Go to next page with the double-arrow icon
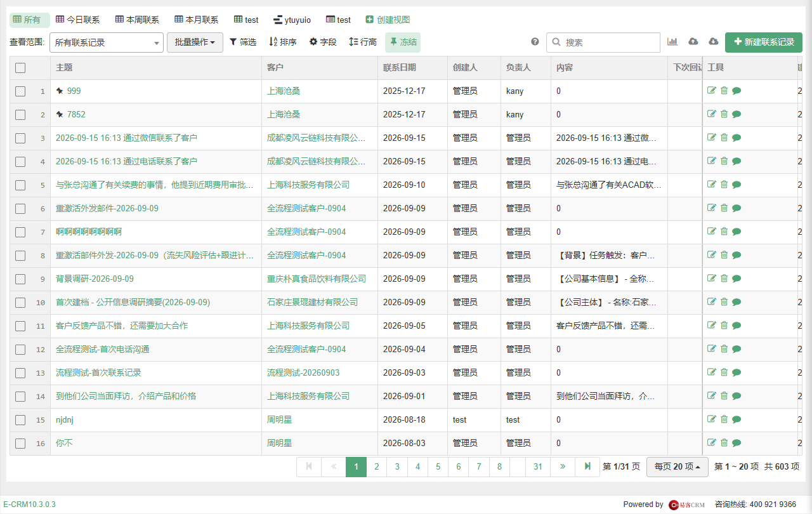This screenshot has height=514, width=812. pos(563,467)
